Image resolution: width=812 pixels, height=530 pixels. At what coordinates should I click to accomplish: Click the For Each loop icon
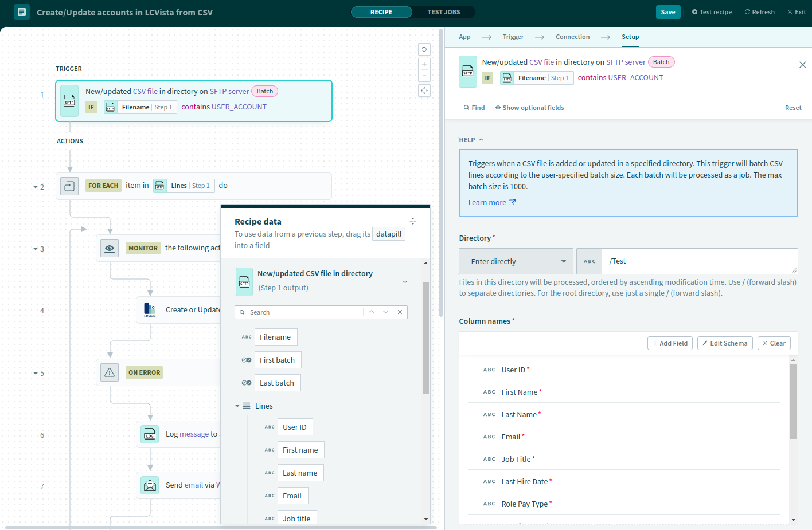click(x=69, y=186)
